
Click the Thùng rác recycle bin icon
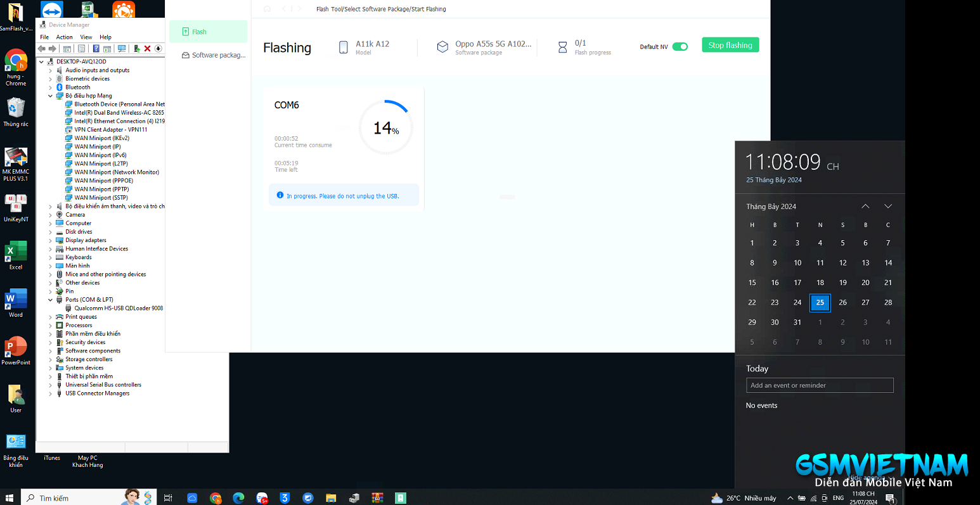click(x=16, y=112)
